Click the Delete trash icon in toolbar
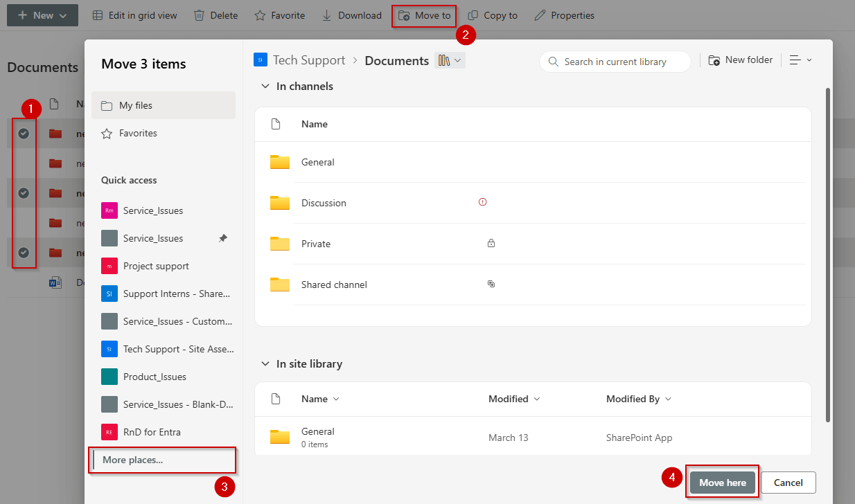 (x=199, y=15)
